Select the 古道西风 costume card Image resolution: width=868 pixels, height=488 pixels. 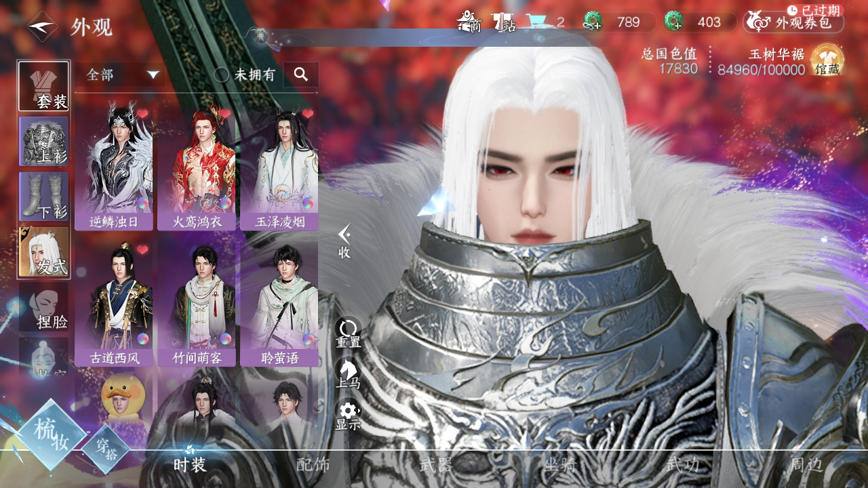point(114,304)
